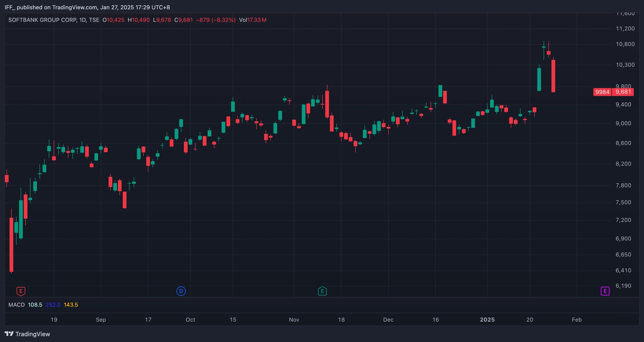Click the 20 date label on time axis
This screenshot has width=644, height=342.
click(x=530, y=320)
